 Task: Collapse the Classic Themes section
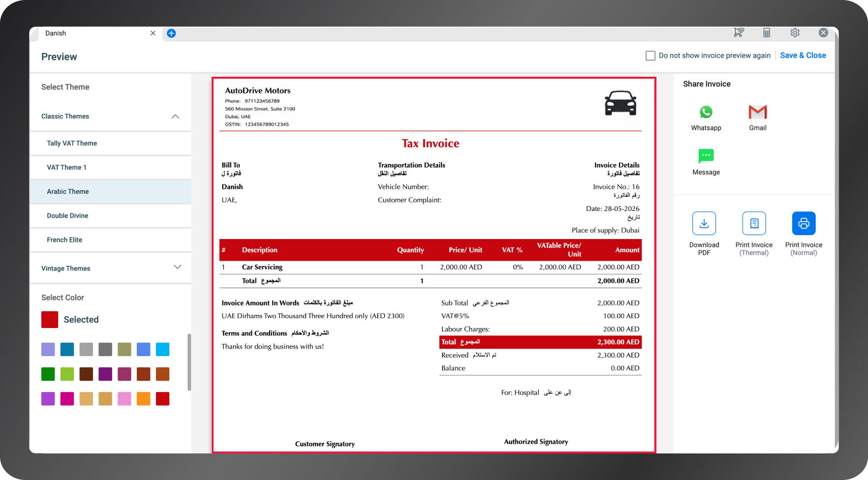175,117
